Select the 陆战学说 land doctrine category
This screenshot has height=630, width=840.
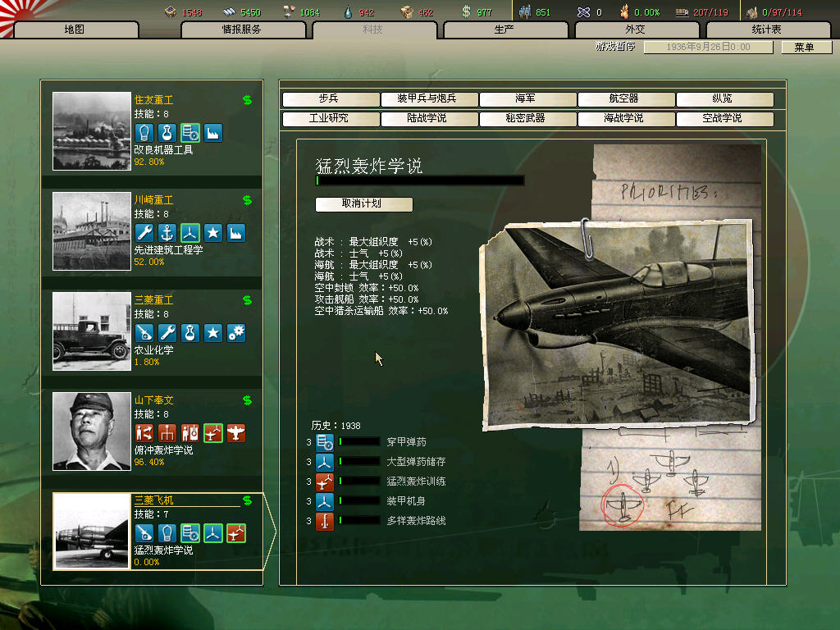pyautogui.click(x=428, y=118)
